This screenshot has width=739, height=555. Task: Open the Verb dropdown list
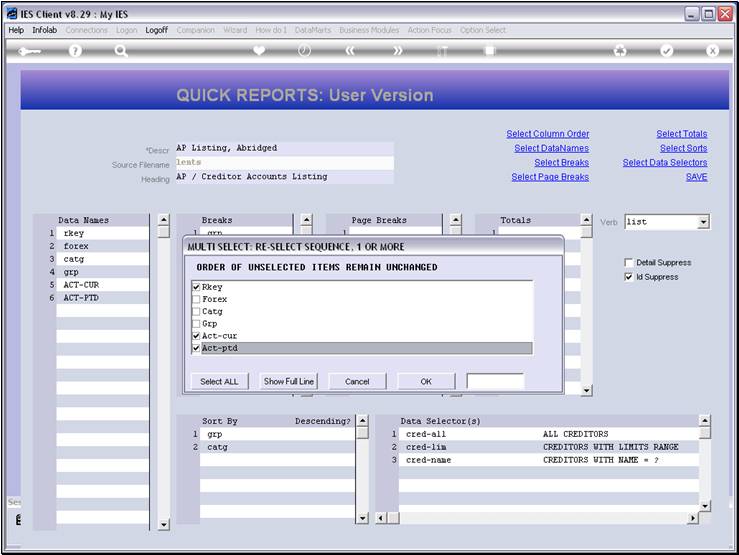703,222
